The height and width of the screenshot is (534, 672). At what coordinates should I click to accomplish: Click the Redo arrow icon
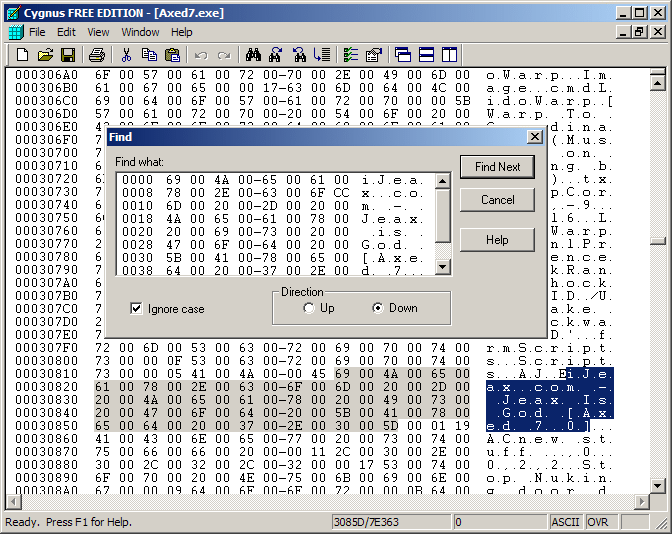(x=224, y=55)
